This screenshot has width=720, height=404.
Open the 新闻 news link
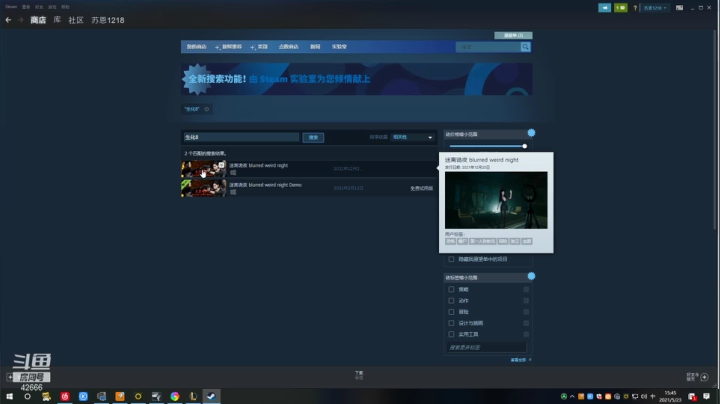pos(315,47)
